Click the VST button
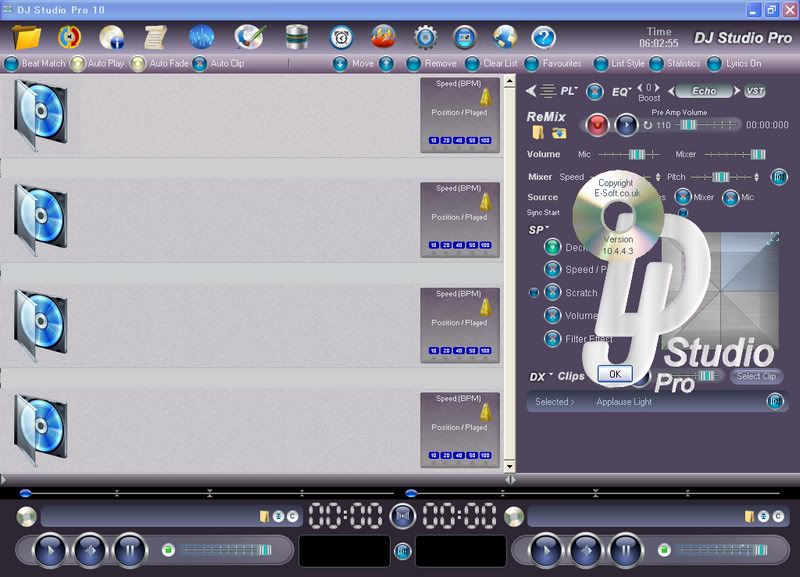Viewport: 800px width, 577px height. point(755,91)
